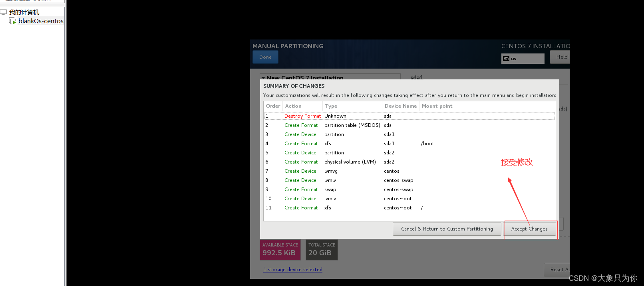Select the physical volume (LVM) row

409,162
